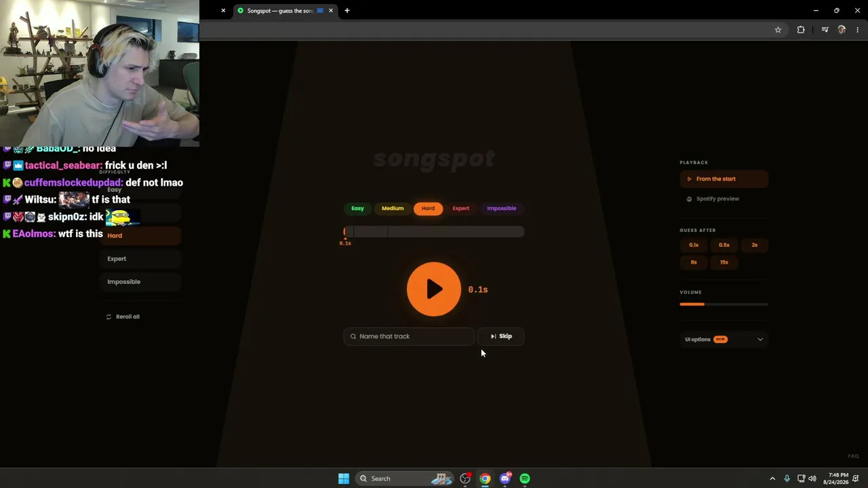Open the Chrome extensions puzzle icon
Image resolution: width=868 pixels, height=488 pixels.
point(801,30)
